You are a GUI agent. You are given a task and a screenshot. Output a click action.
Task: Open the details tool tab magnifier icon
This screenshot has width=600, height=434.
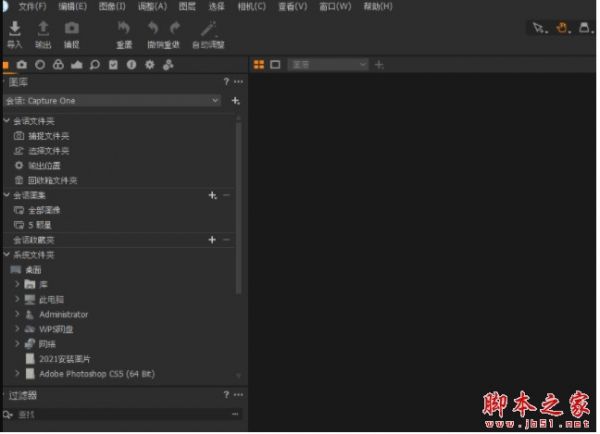coord(95,65)
